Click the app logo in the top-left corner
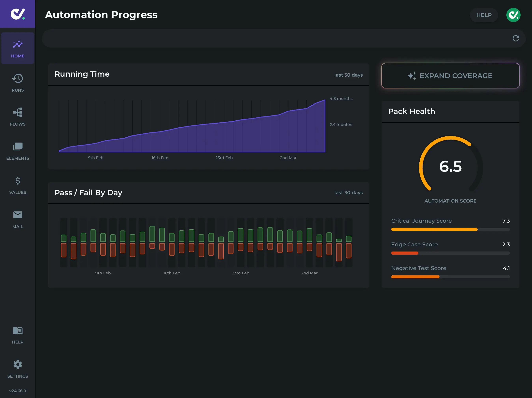This screenshot has width=532, height=398. tap(18, 14)
